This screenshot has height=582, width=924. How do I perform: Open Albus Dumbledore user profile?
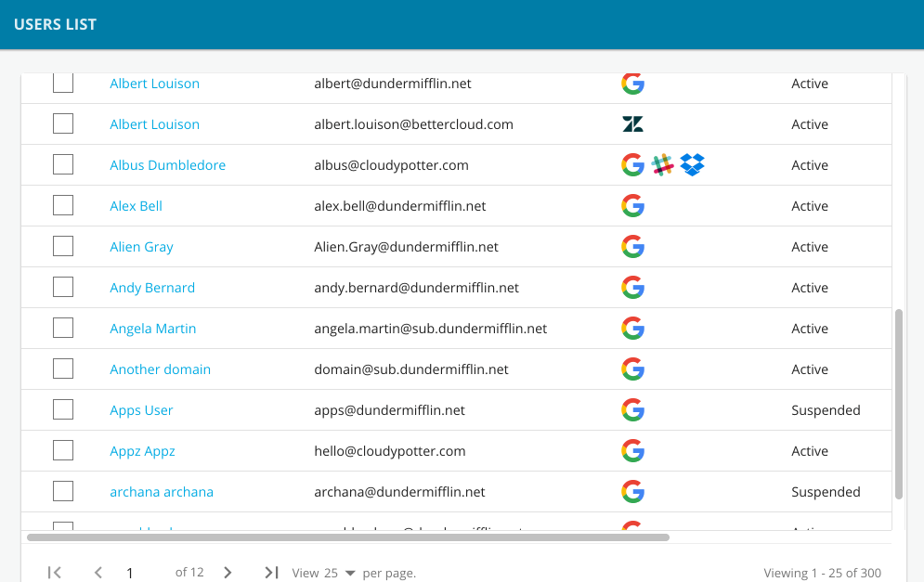167,165
